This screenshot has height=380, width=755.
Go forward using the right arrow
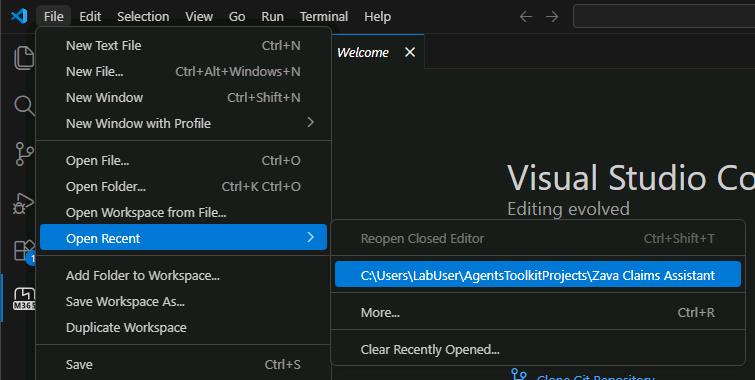pos(552,16)
